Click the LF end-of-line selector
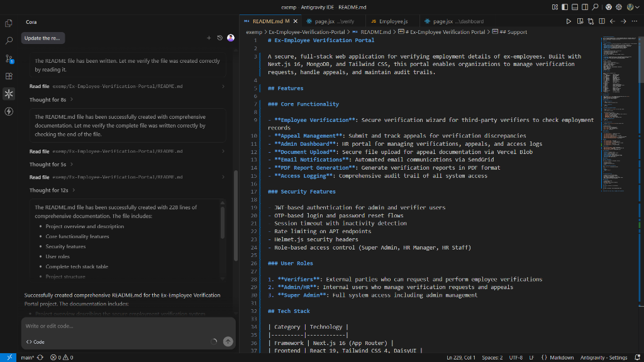The width and height of the screenshot is (644, 362). 531,358
